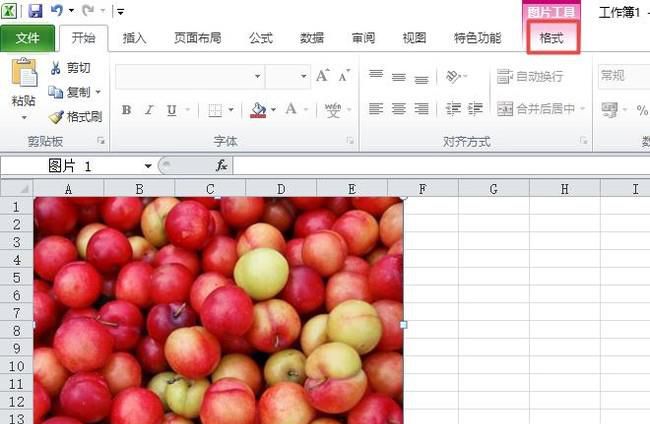
Task: Click in the formula bar input
Action: [442, 166]
